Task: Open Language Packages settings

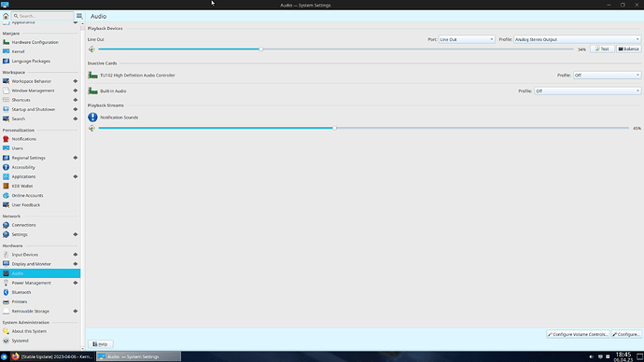Action: click(x=40, y=62)
